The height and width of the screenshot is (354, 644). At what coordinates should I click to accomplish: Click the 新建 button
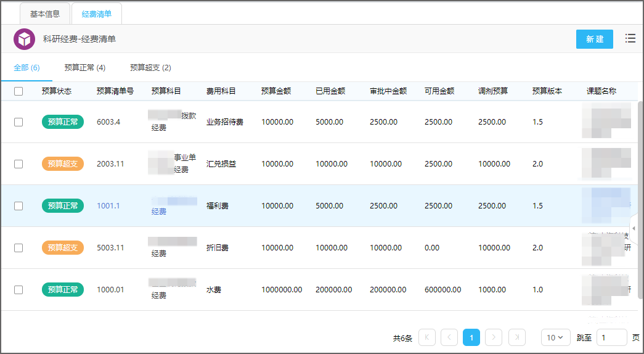coord(594,39)
